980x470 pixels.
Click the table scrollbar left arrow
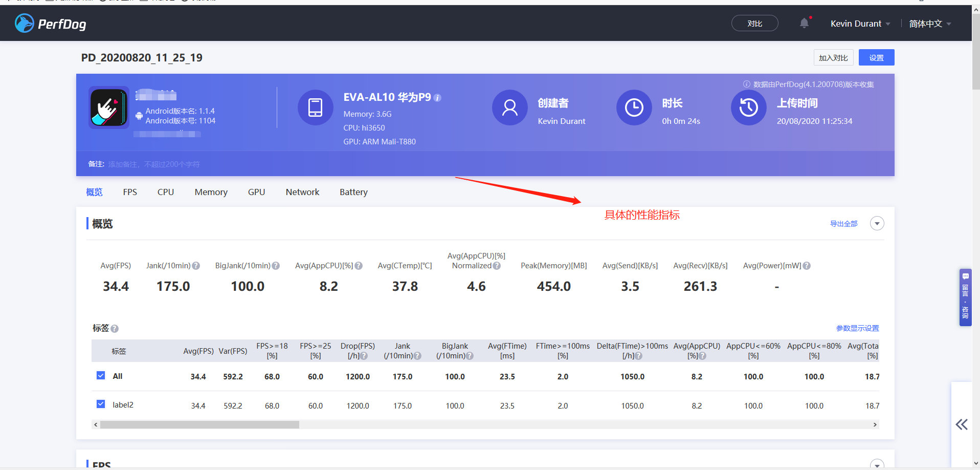point(96,424)
